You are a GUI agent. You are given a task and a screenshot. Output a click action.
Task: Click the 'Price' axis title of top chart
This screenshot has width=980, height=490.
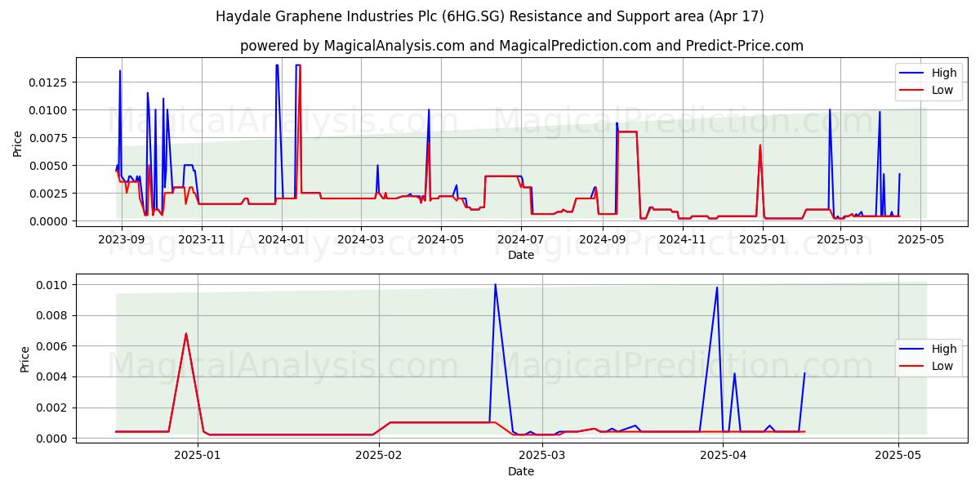click(18, 143)
